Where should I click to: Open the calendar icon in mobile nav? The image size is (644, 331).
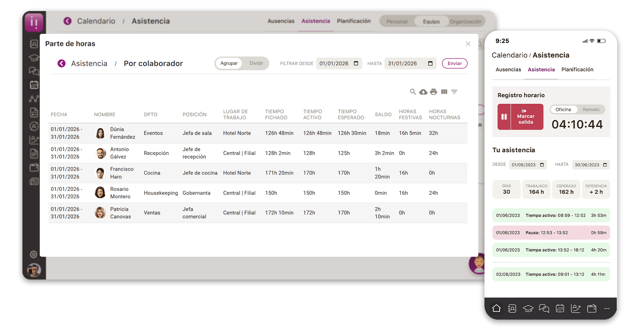pyautogui.click(x=560, y=308)
